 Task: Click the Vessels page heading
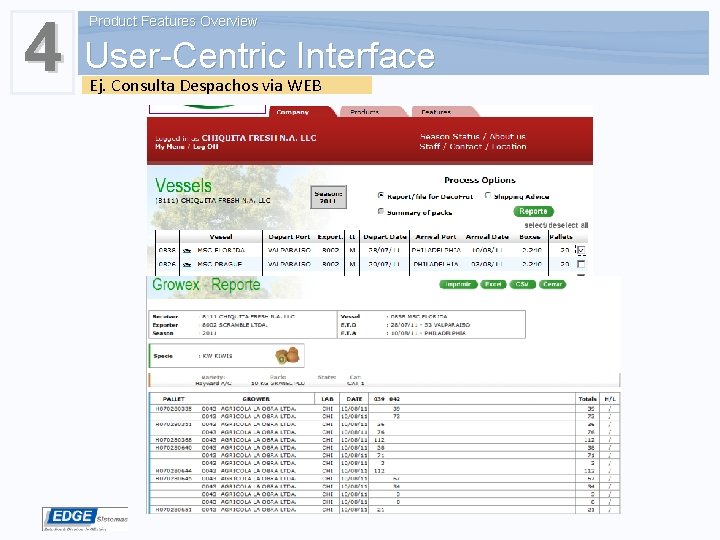coord(183,186)
